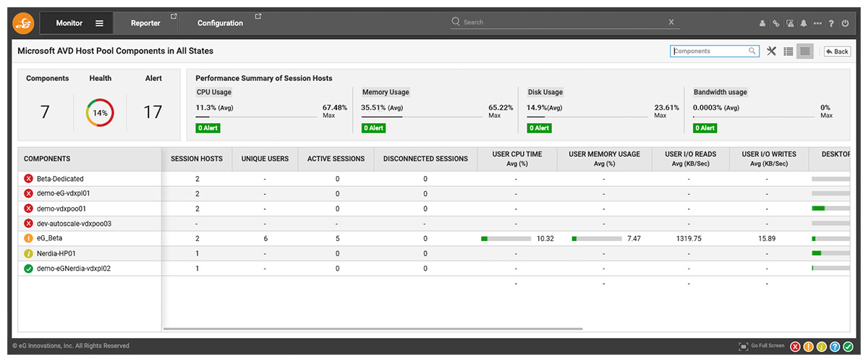Click the red critical status icon in footer
Screen dimensions: 868x362
coord(796,347)
